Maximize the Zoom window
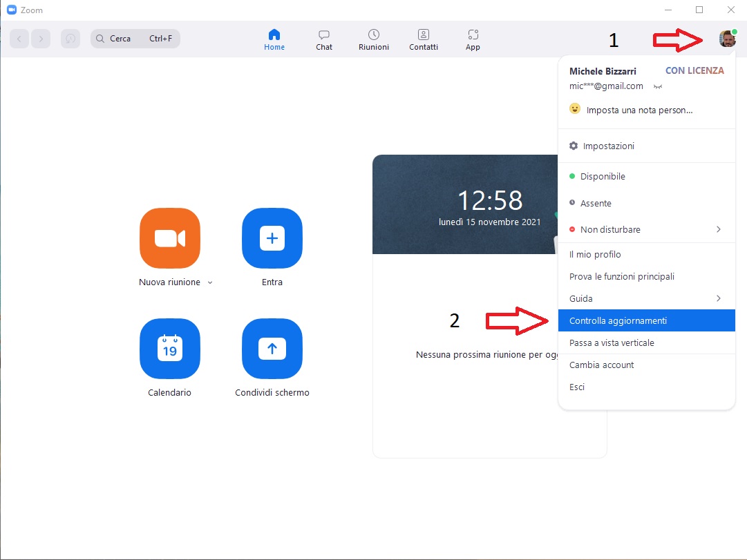 (699, 10)
